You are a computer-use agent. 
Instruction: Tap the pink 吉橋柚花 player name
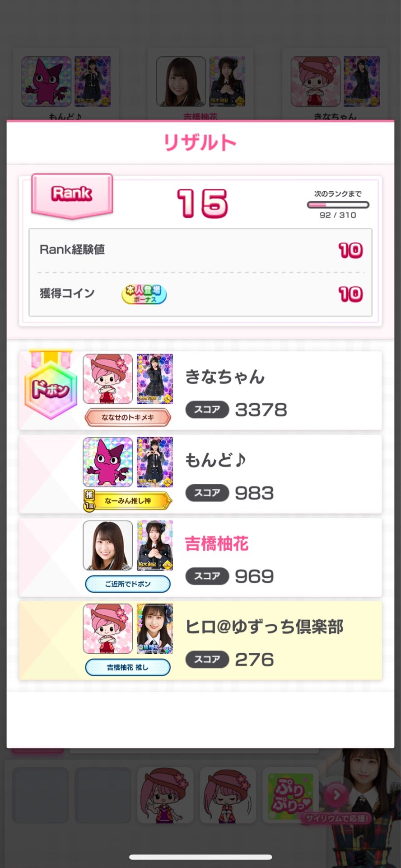coord(217,543)
